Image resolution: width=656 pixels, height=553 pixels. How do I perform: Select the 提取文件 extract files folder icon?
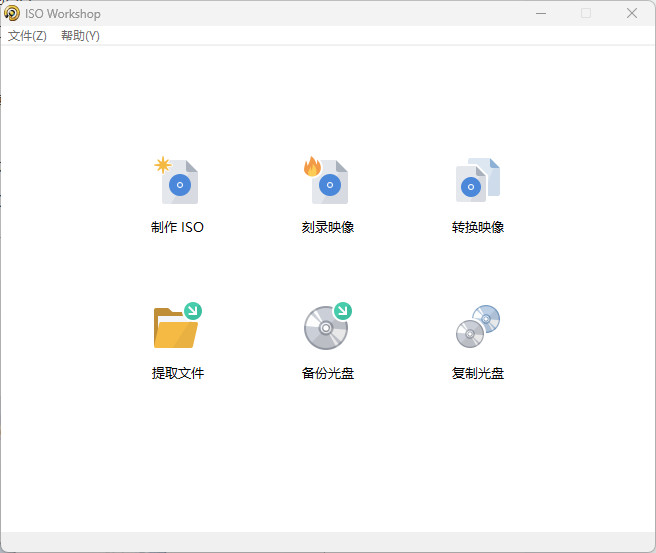tap(177, 325)
